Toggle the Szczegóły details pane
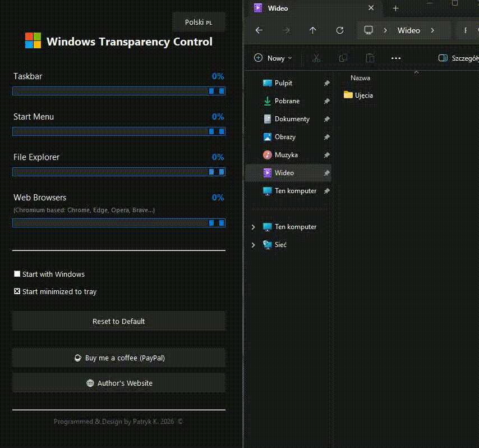The height and width of the screenshot is (448, 479). tap(459, 58)
